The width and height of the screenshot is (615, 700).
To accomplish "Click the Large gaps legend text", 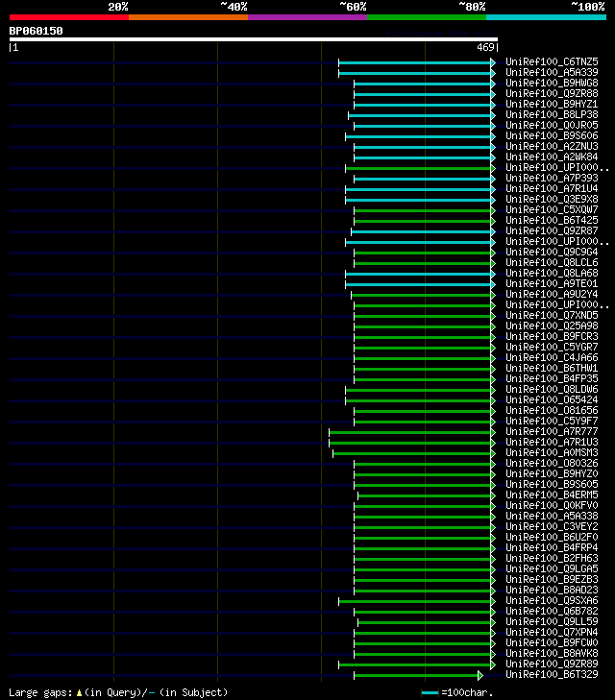I will [118, 692].
